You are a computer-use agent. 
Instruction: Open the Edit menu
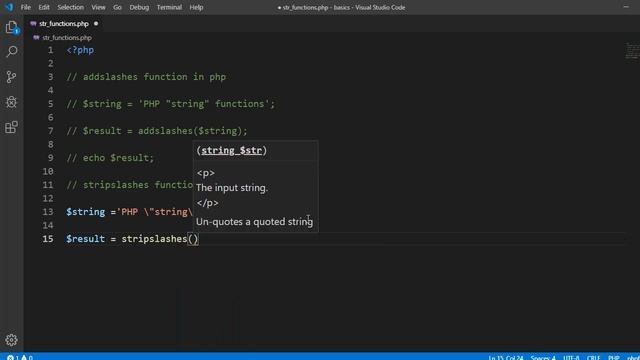(x=44, y=7)
